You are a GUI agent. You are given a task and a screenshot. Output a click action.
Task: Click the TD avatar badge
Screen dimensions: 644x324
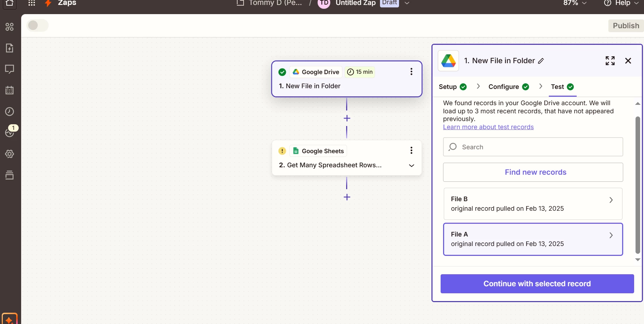pyautogui.click(x=324, y=3)
